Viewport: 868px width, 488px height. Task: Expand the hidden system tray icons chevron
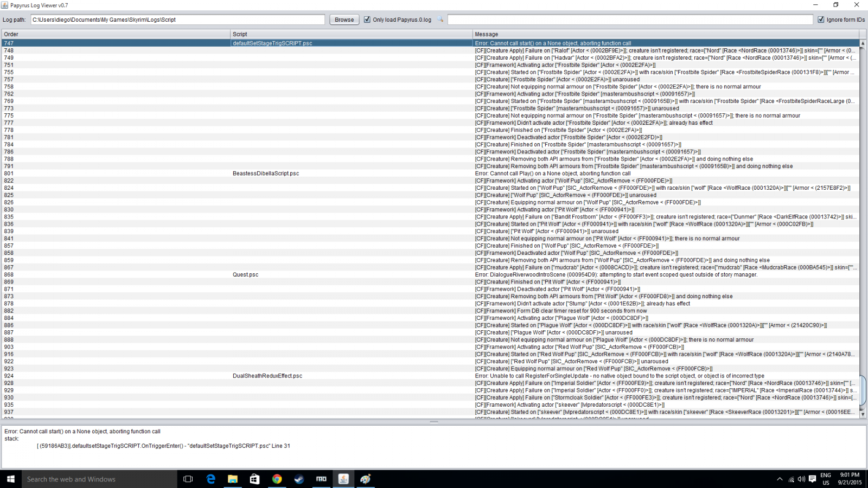pyautogui.click(x=780, y=479)
